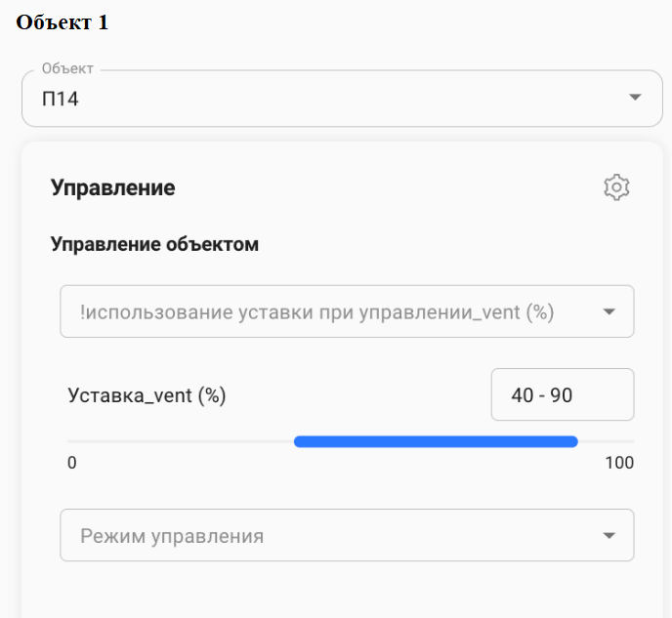Click the Управление panel heading
Viewport: 672px width, 618px height.
(113, 187)
